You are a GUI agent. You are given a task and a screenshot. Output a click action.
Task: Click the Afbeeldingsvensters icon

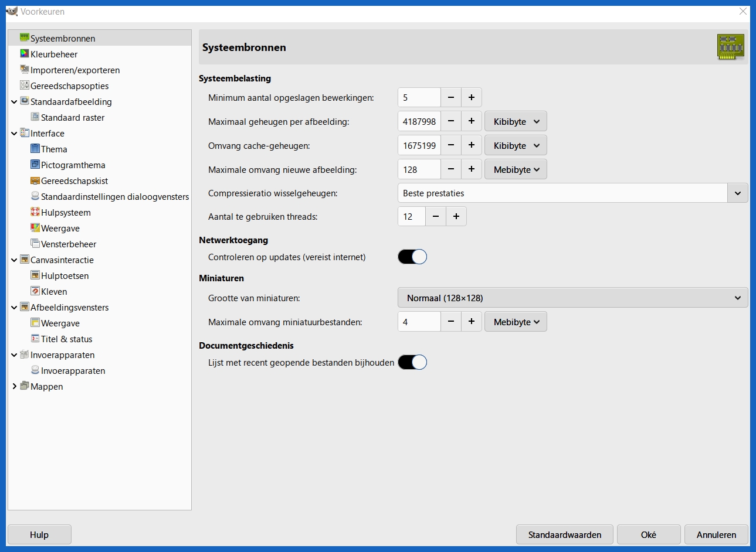tap(25, 306)
